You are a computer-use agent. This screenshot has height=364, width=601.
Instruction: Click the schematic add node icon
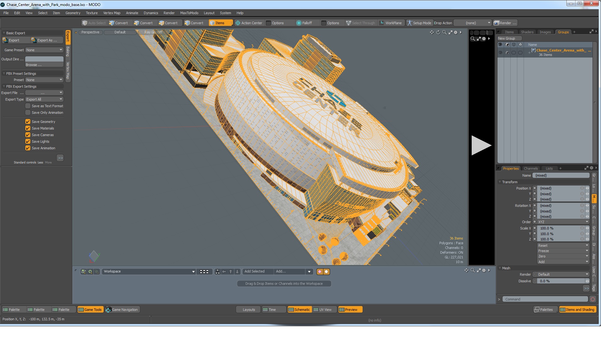83,272
